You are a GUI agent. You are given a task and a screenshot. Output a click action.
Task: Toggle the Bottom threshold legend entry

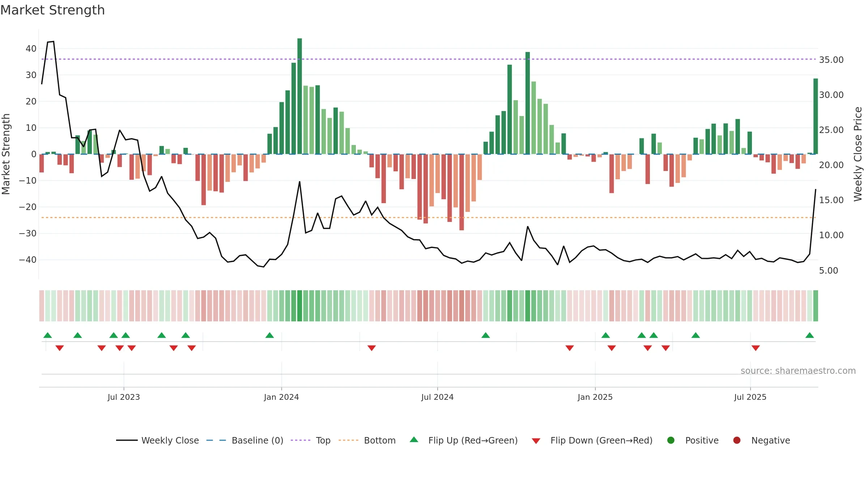[x=367, y=440]
